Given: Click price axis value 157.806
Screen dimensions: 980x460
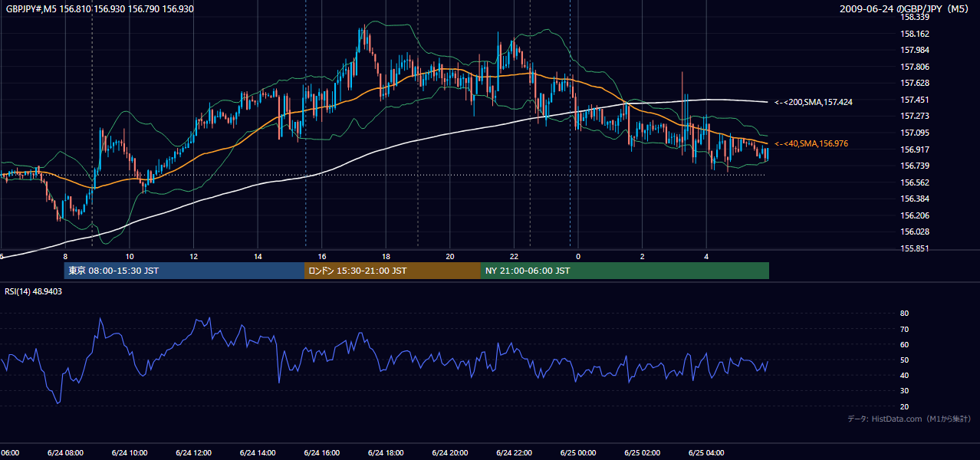Looking at the screenshot, I should coord(914,67).
